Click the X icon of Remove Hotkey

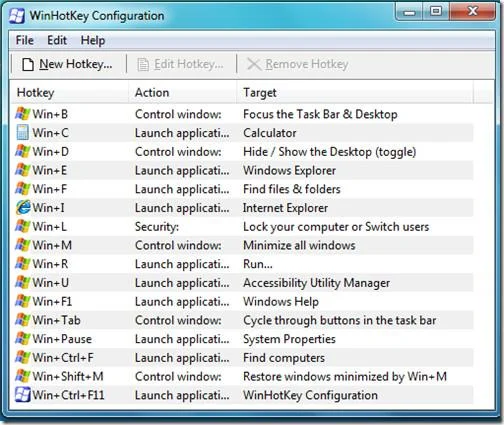click(x=254, y=64)
